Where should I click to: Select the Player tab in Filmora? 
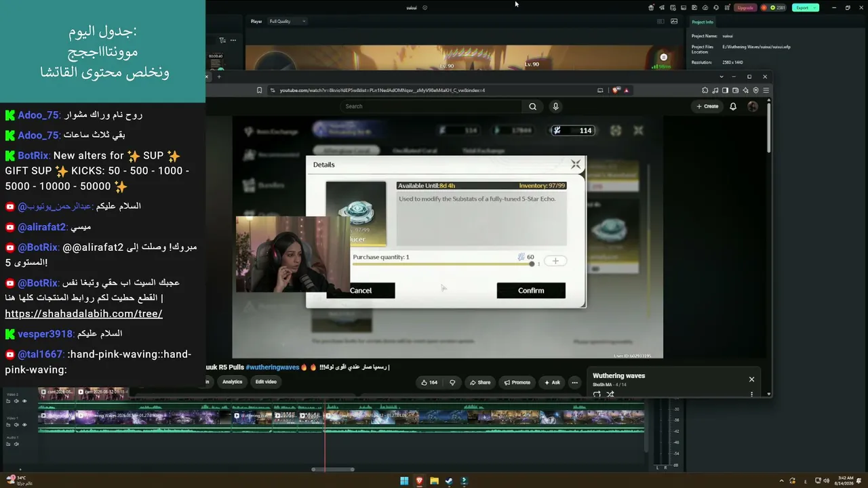coord(256,21)
